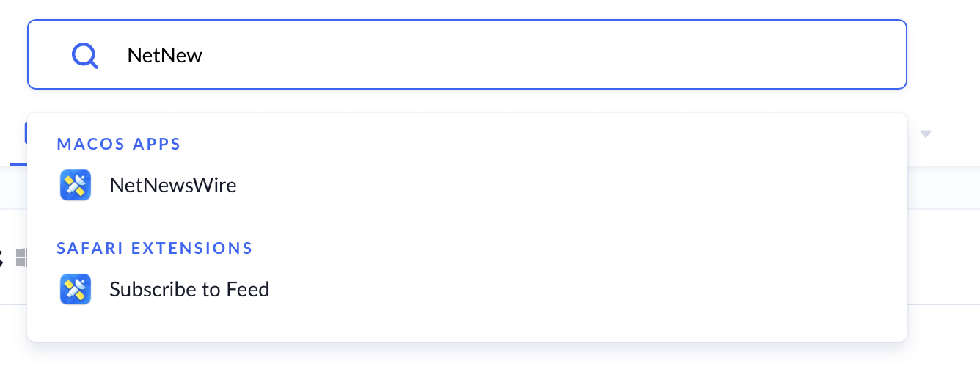Click the partially hidden blue button behind suggestions
The height and width of the screenshot is (383, 980).
pos(26,133)
